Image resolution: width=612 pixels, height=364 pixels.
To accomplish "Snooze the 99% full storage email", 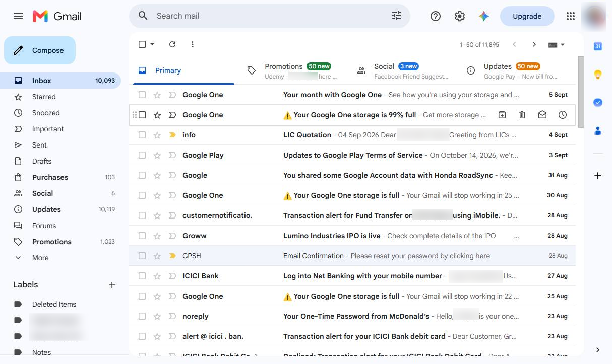I will [563, 115].
